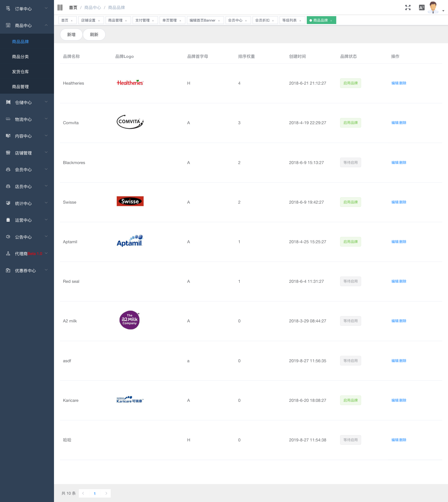This screenshot has height=502, width=448.
Task: Toggle fullscreen mode icon
Action: tap(408, 8)
